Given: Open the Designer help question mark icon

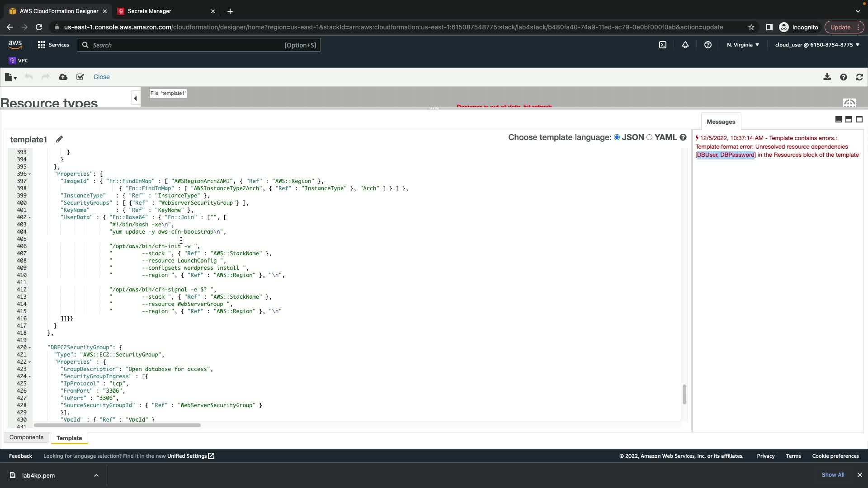Looking at the screenshot, I should 843,77.
